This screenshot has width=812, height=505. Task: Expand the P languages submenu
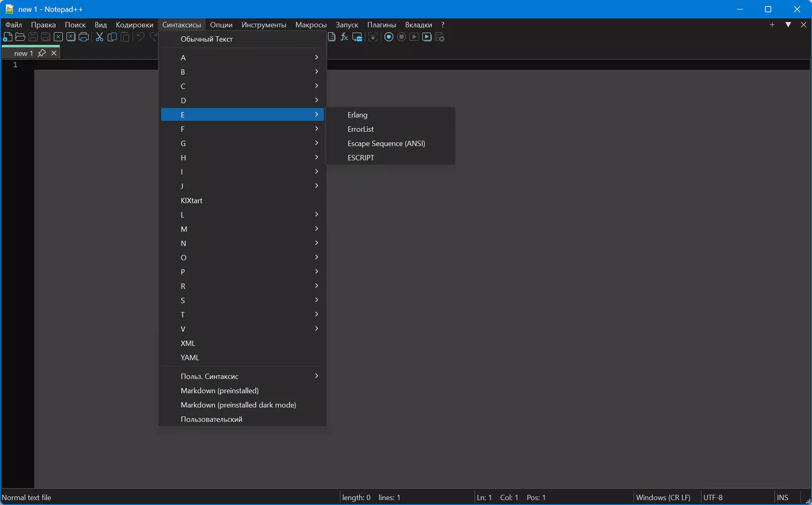243,272
